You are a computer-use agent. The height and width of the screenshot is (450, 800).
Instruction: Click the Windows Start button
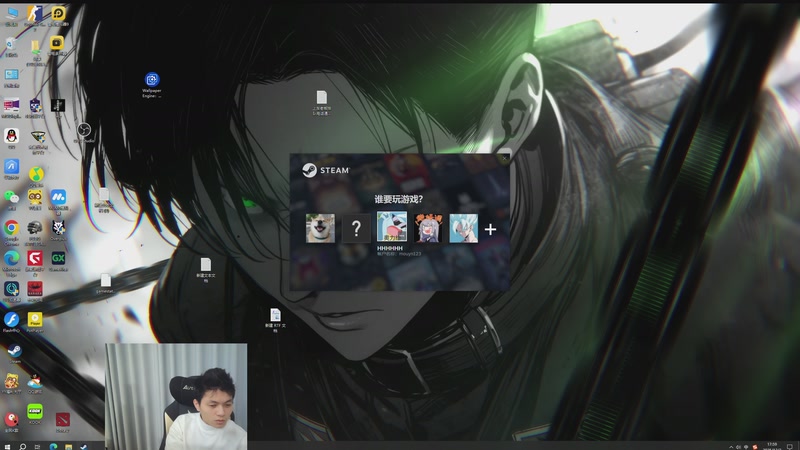click(7, 446)
